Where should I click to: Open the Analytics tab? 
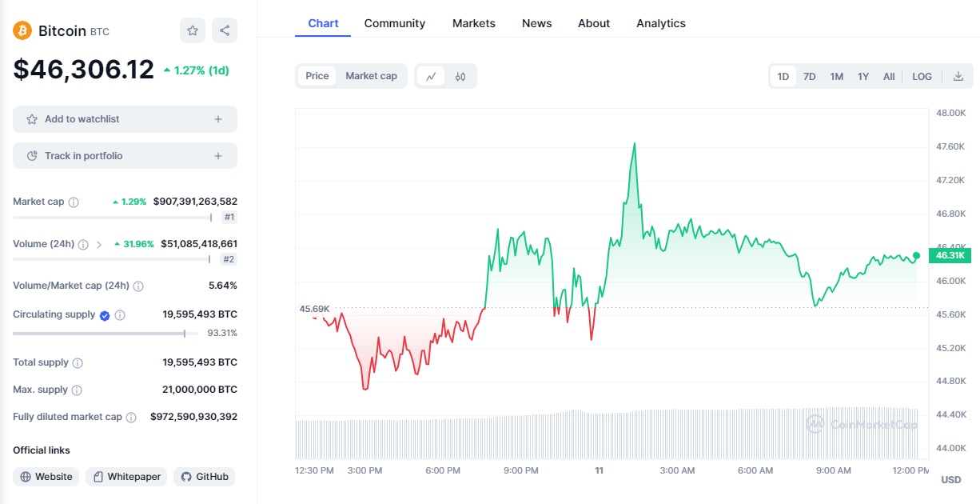coord(661,23)
